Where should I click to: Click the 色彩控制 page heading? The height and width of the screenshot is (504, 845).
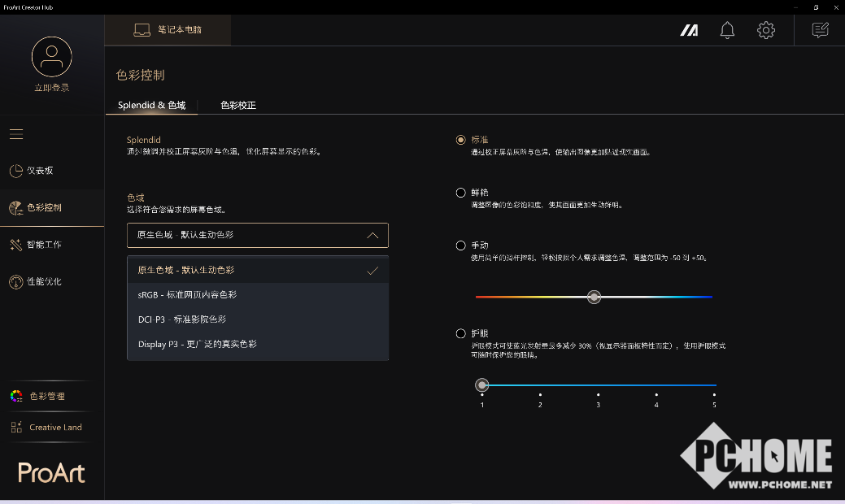pos(140,75)
